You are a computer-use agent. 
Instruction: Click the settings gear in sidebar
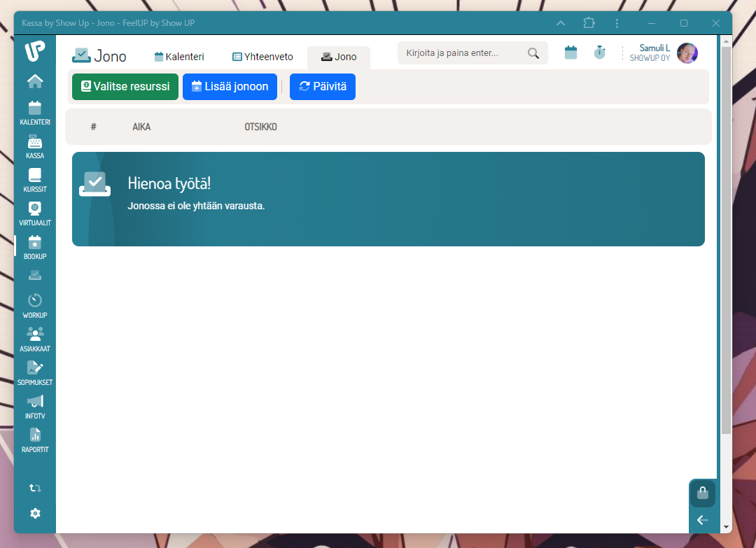35,514
